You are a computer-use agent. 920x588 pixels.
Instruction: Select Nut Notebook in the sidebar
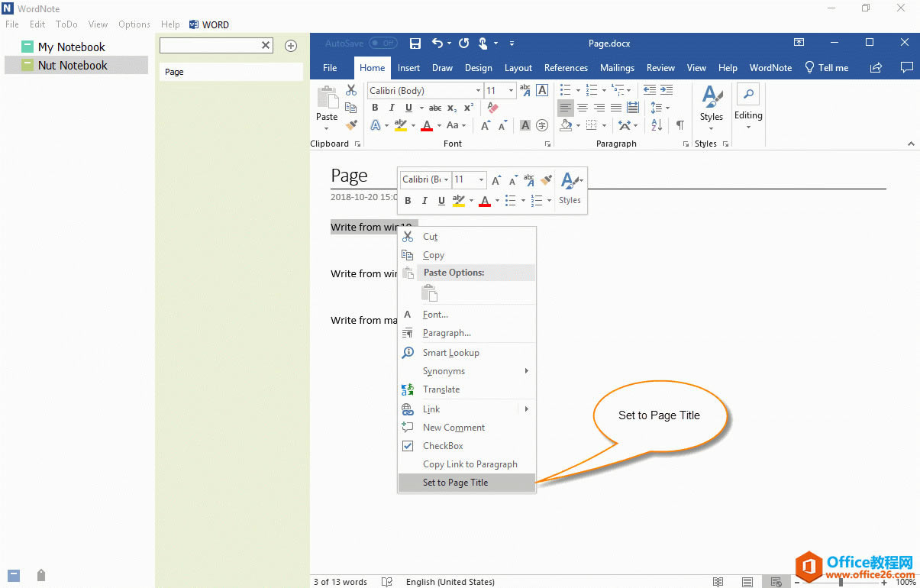[x=73, y=66]
